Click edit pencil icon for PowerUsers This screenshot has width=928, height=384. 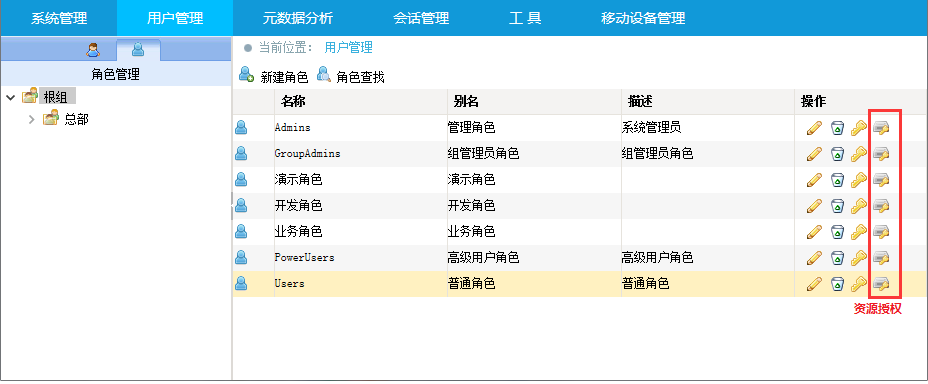tap(814, 258)
